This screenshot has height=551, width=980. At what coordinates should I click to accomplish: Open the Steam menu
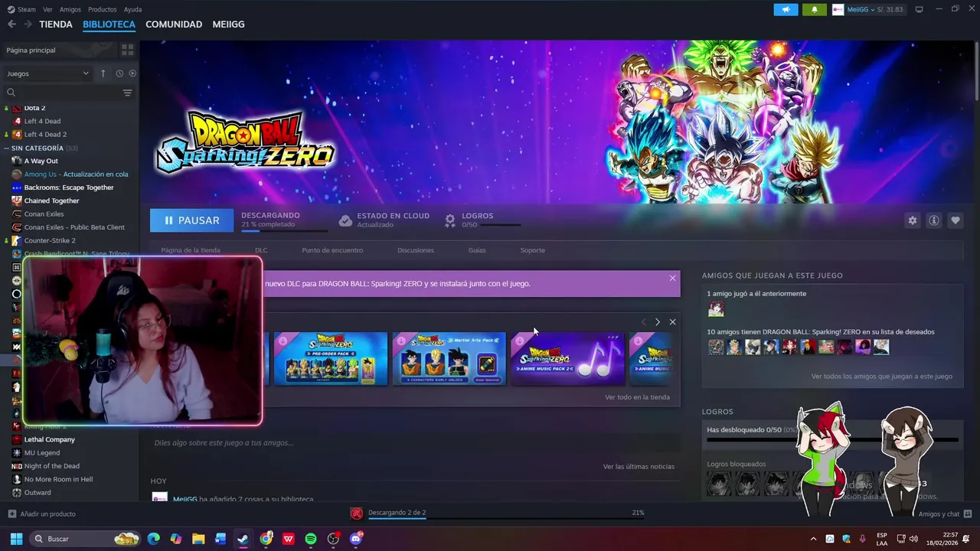21,9
